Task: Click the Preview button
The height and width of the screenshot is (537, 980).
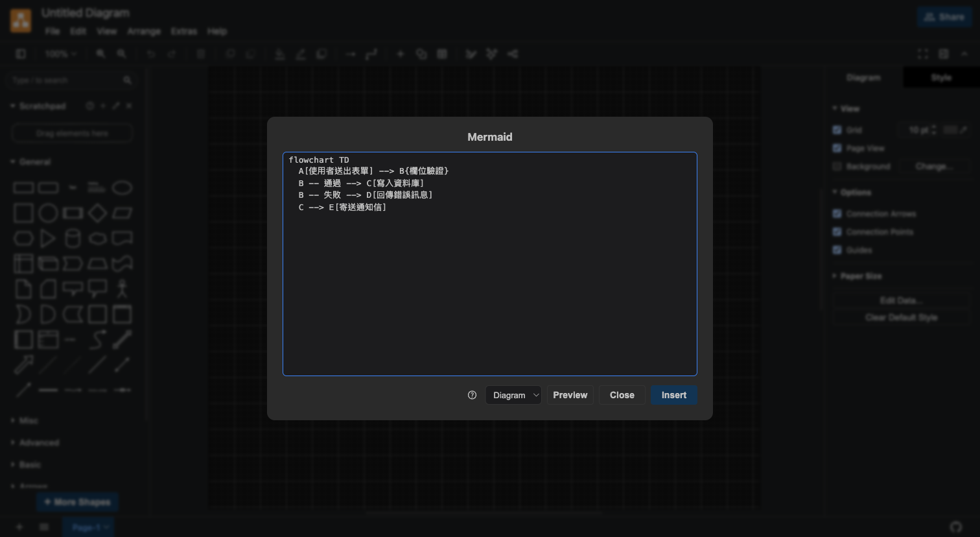Action: (570, 395)
